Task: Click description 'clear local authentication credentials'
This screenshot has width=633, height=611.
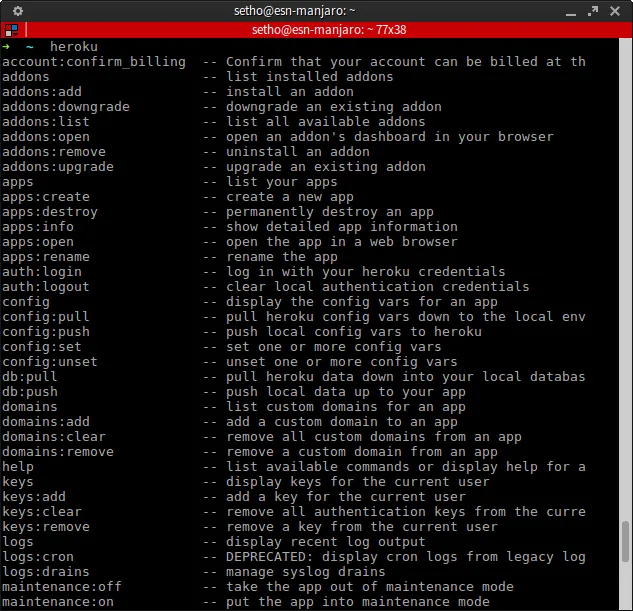Action: tap(377, 287)
